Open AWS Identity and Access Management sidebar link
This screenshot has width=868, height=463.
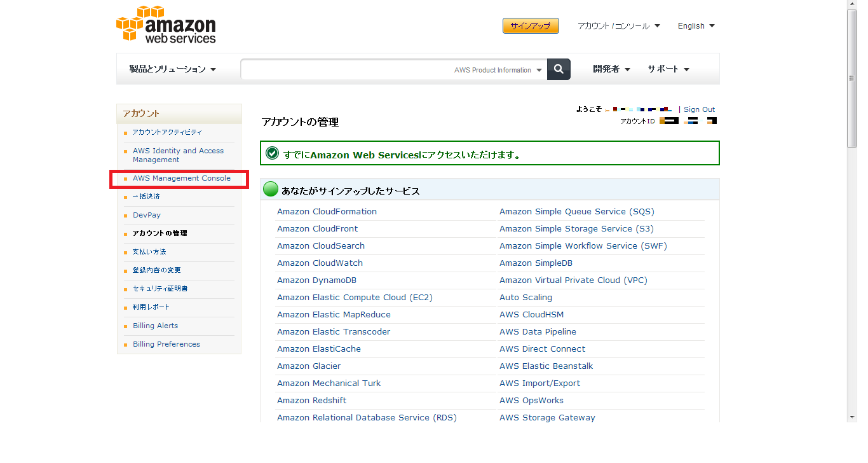[x=178, y=155]
